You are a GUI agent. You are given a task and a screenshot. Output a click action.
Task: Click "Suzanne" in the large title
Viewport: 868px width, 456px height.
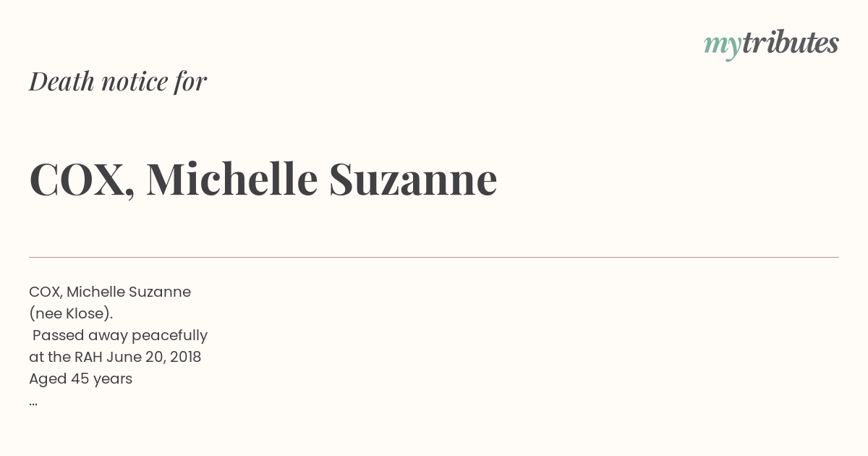[x=413, y=180]
